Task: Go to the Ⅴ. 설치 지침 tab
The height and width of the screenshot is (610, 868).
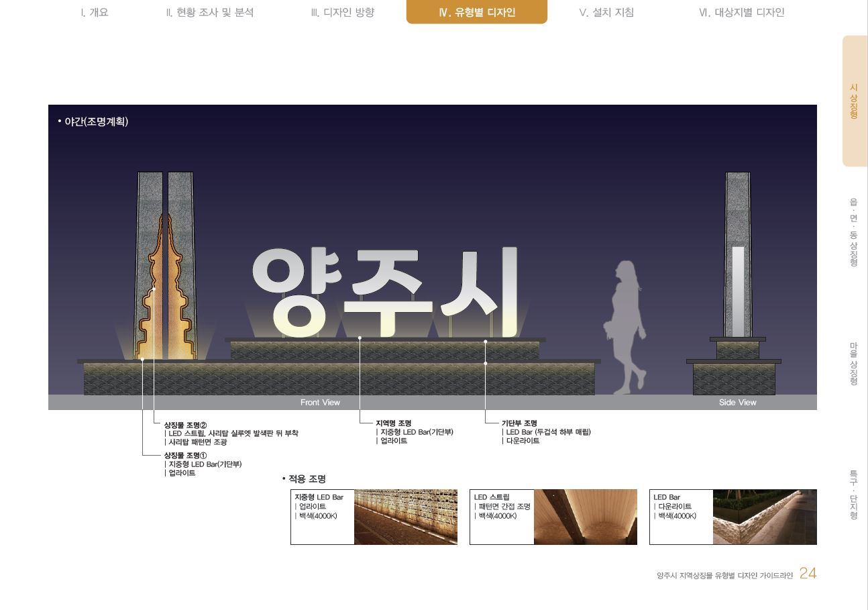Action: tap(606, 12)
